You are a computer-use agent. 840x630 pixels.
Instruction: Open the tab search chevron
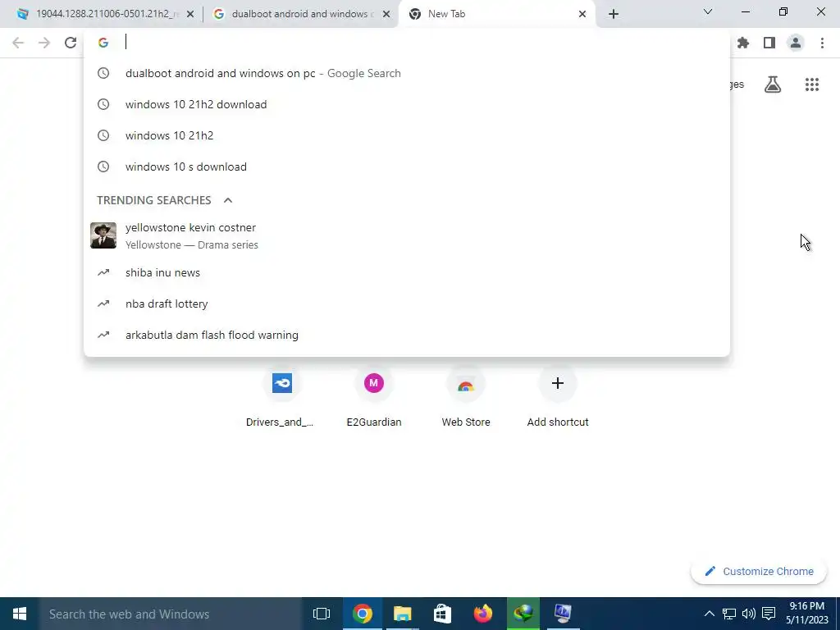[708, 11]
